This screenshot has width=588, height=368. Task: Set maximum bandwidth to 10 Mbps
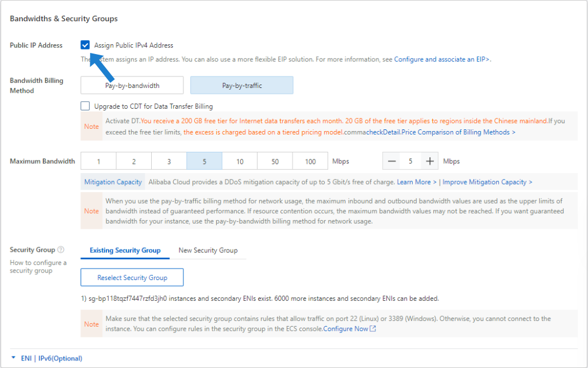(240, 162)
